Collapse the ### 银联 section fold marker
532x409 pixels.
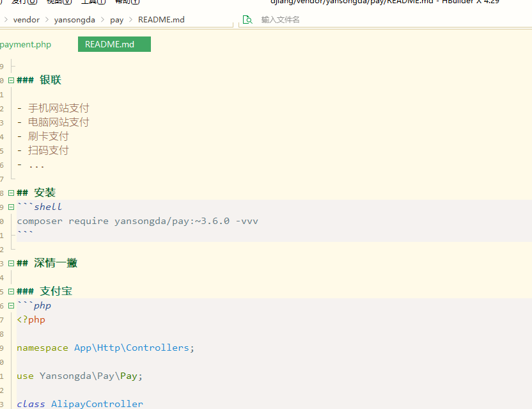[x=12, y=80]
